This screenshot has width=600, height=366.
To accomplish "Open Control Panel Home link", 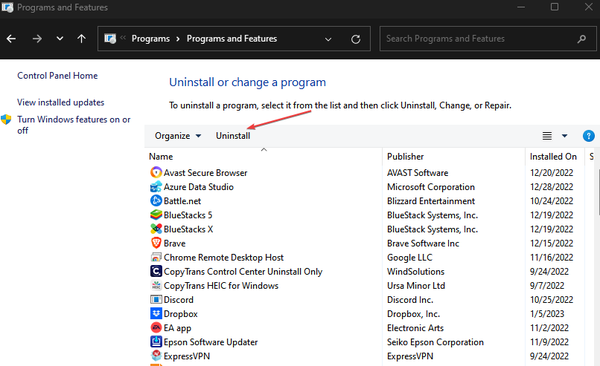I will (57, 76).
